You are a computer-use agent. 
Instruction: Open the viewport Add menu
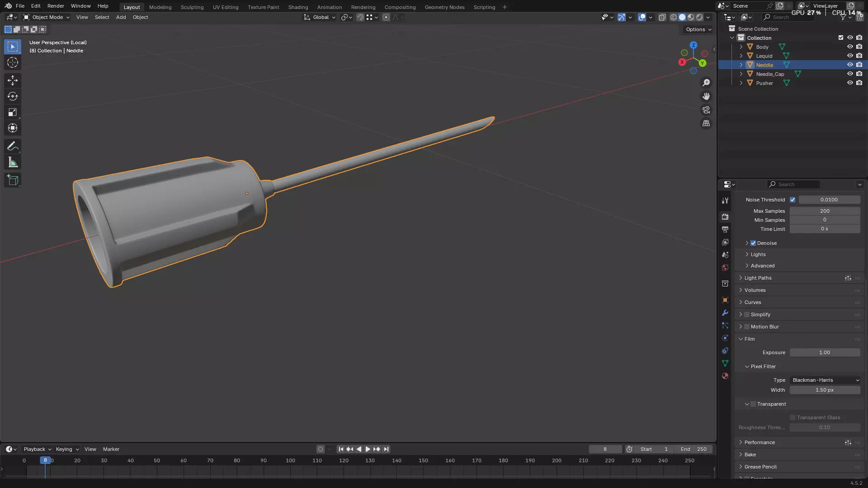tap(121, 17)
